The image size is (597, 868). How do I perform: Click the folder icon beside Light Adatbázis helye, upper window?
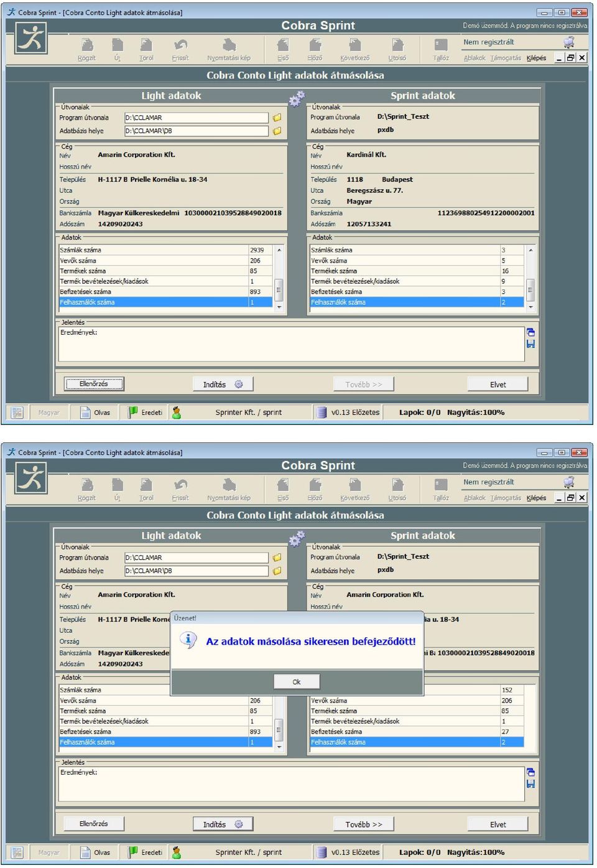tap(277, 131)
